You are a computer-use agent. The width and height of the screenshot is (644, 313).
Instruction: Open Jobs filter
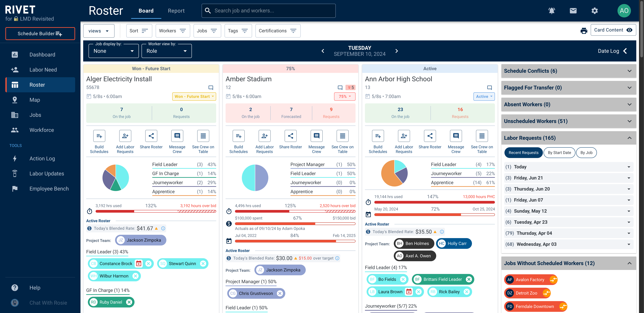click(x=207, y=31)
